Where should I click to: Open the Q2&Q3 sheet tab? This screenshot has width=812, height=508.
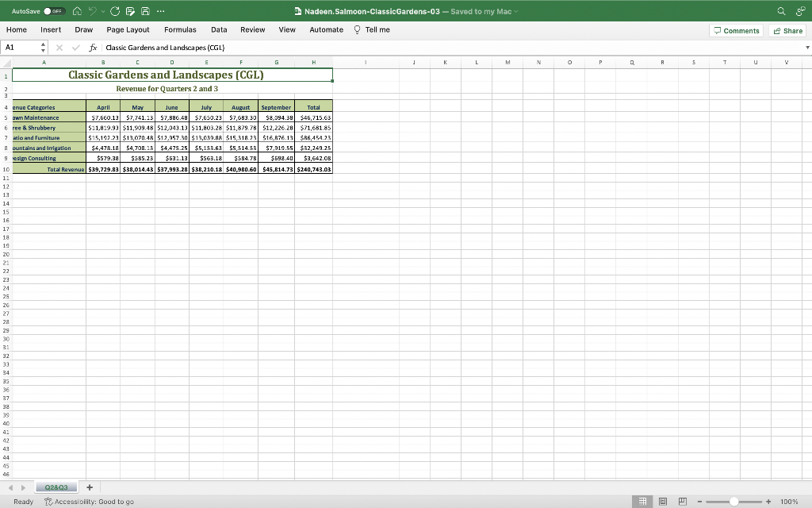coord(56,487)
